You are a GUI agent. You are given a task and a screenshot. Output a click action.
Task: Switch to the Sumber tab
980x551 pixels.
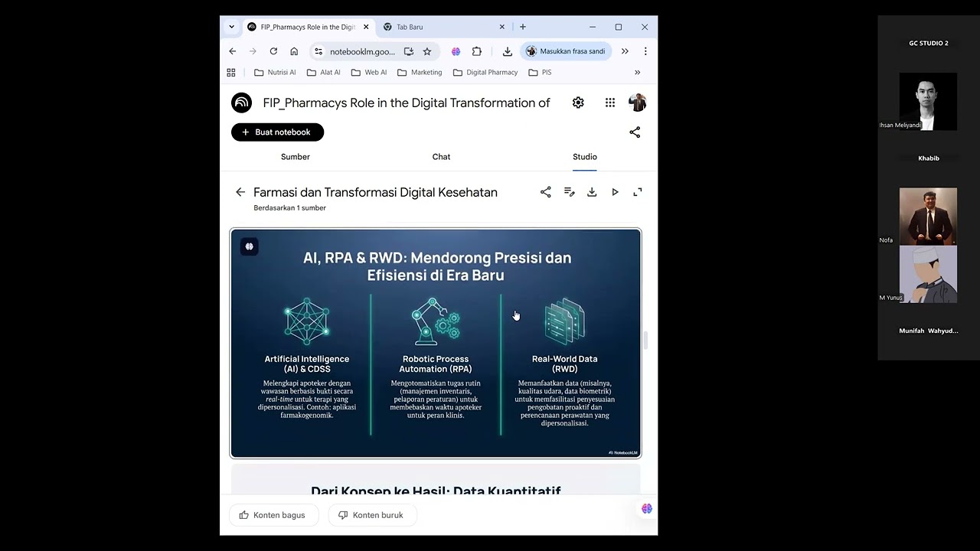pos(296,157)
